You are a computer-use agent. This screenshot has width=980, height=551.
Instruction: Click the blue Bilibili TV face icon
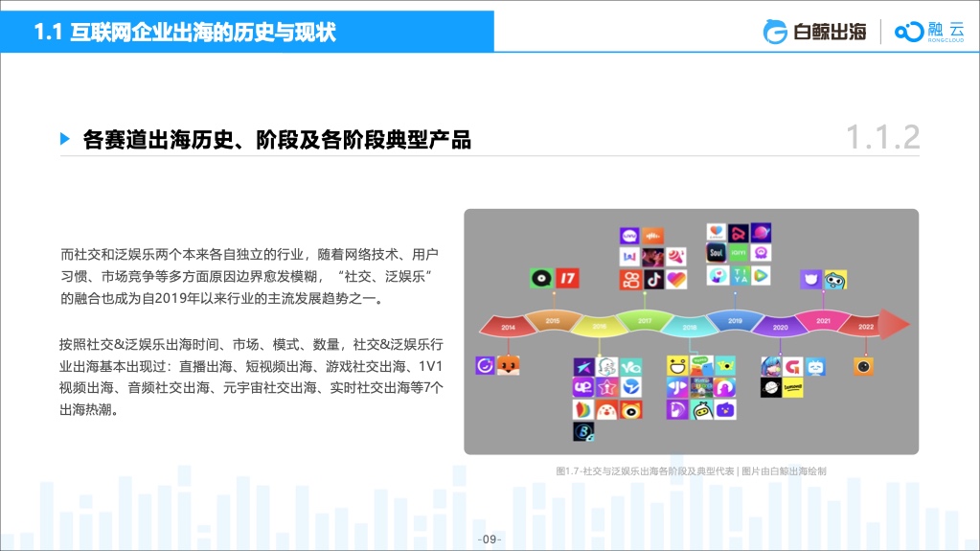click(815, 366)
